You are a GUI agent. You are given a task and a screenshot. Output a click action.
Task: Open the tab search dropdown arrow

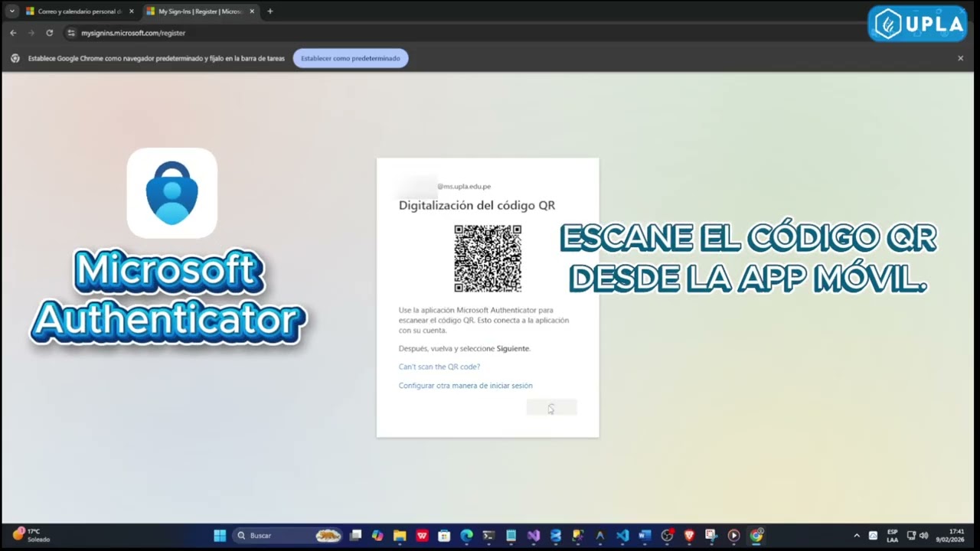[11, 11]
